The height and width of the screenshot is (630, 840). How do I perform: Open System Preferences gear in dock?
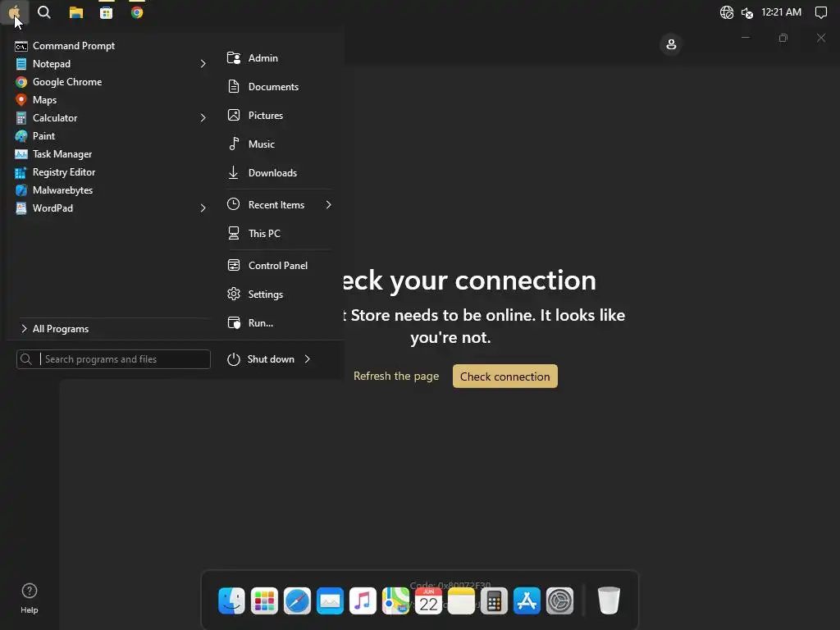[x=559, y=600]
